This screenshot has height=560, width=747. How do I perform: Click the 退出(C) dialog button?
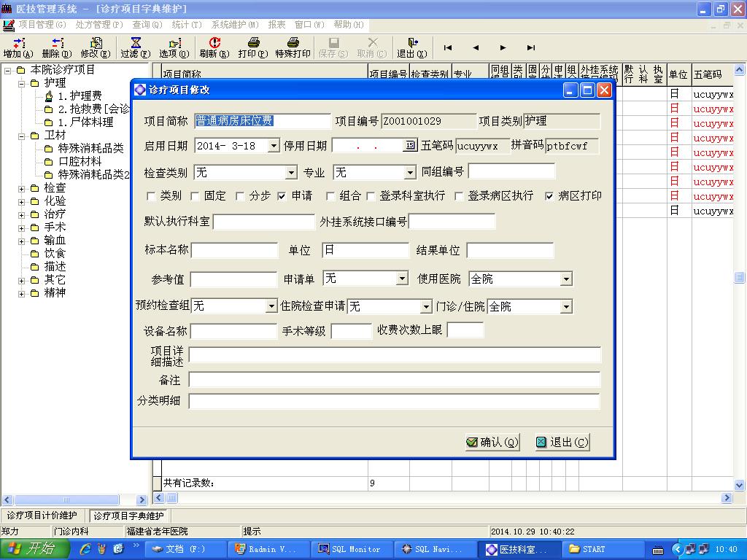coord(562,442)
